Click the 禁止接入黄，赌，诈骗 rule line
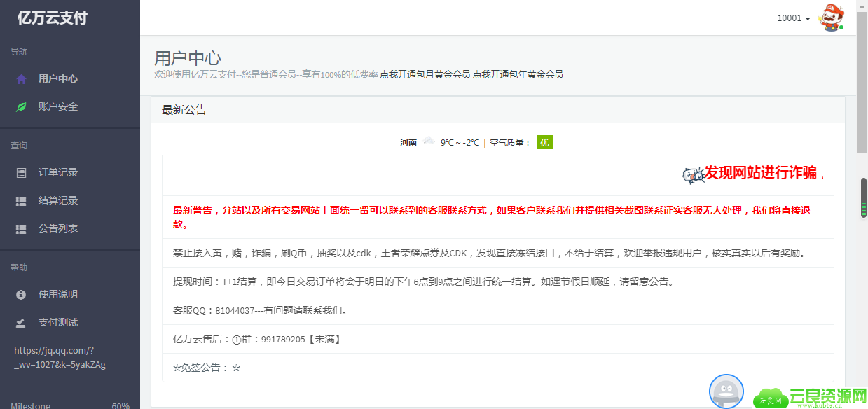Screen dimensions: 868x409 (498, 253)
